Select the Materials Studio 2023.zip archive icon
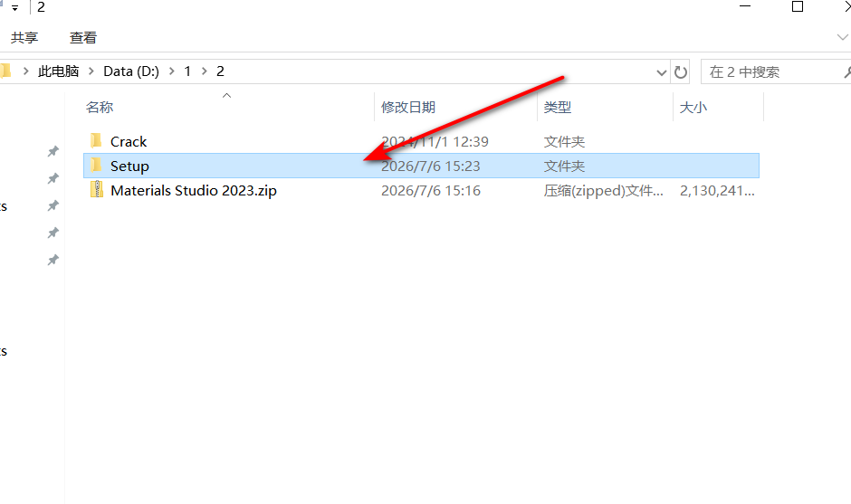 [97, 189]
